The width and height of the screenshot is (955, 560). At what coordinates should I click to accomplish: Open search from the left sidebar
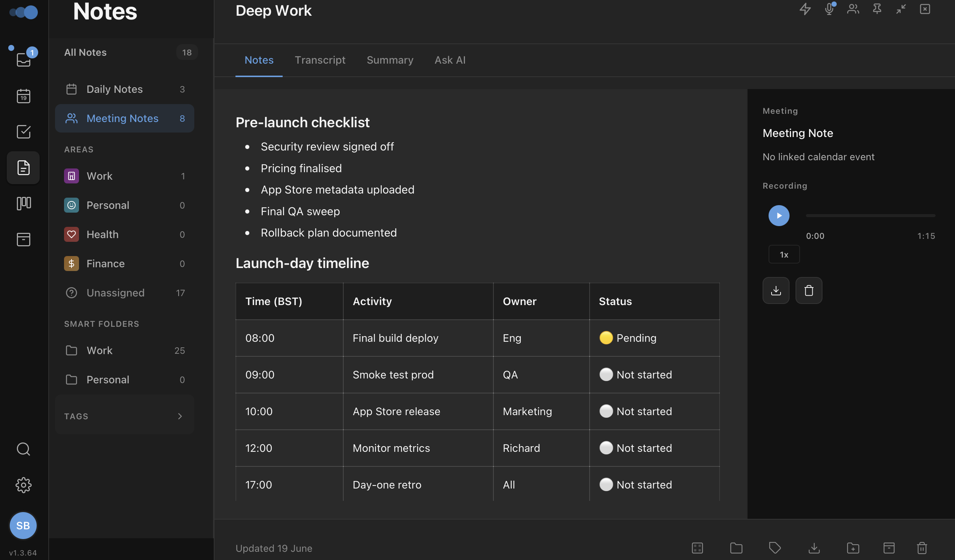pyautogui.click(x=24, y=449)
